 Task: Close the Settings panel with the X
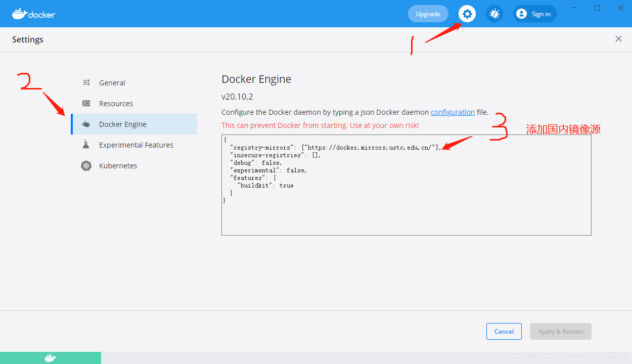[x=618, y=39]
